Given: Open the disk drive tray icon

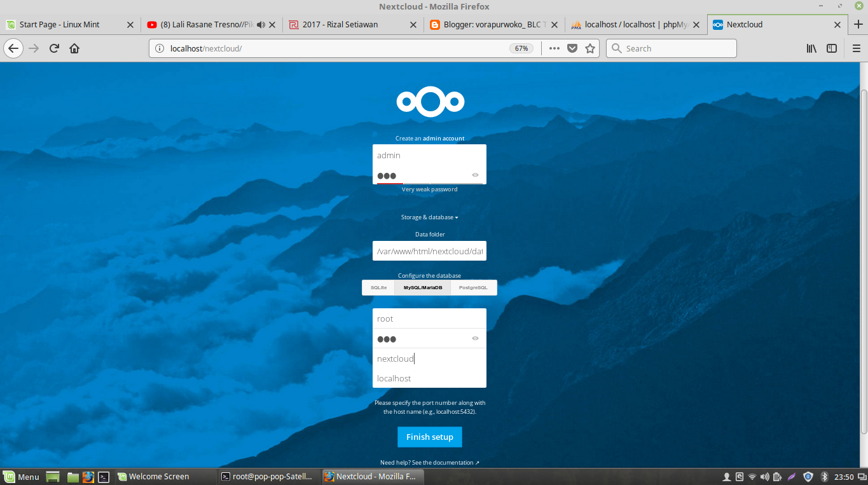Looking at the screenshot, I should pos(740,477).
